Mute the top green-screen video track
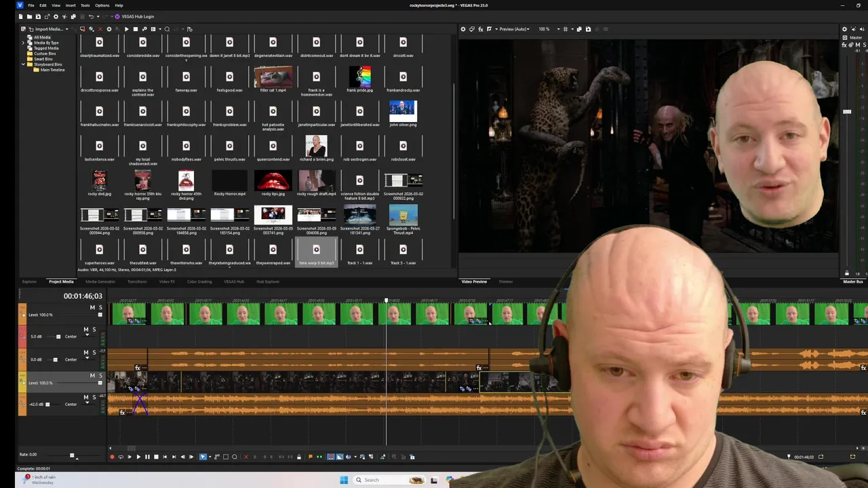 coord(92,308)
